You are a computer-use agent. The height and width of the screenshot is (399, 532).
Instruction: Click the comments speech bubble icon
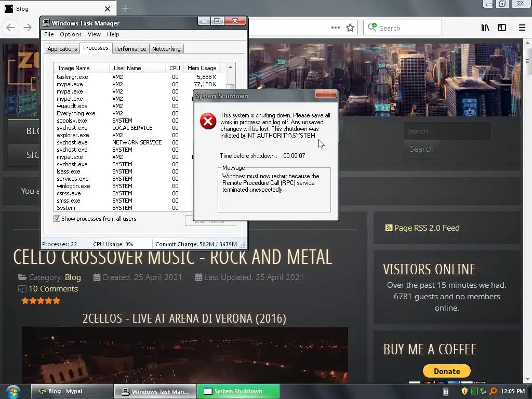coord(22,289)
